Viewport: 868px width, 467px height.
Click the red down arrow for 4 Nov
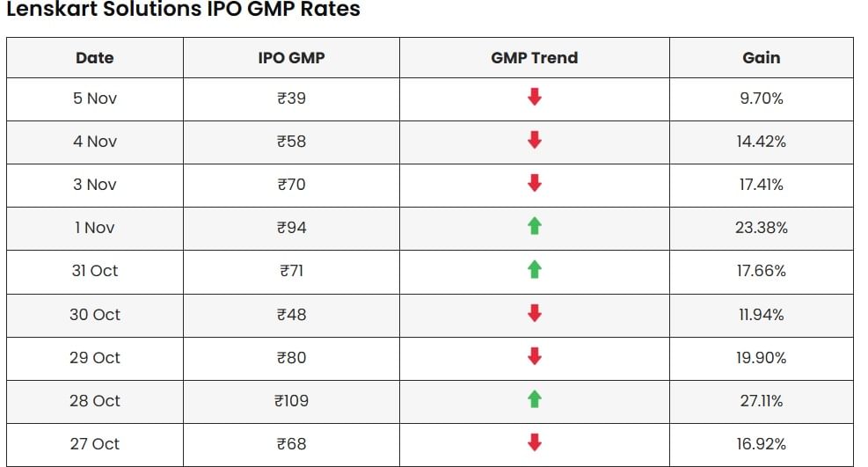pos(534,141)
